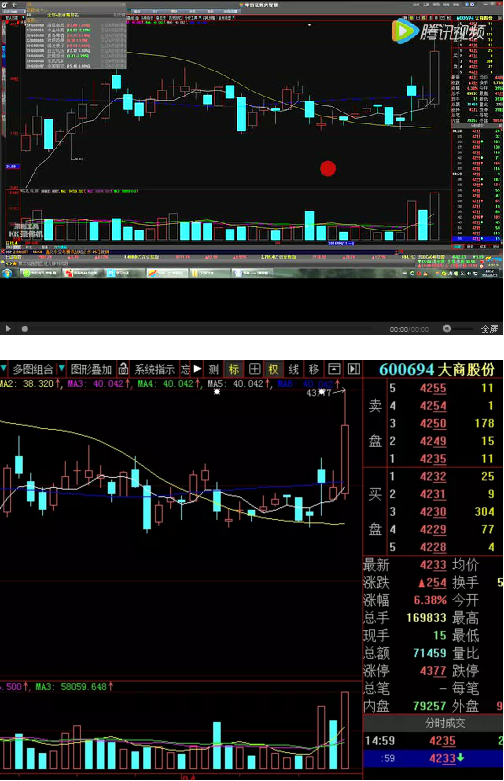The image size is (504, 781).
Task: Toggle the 标 marker button
Action: pyautogui.click(x=234, y=369)
